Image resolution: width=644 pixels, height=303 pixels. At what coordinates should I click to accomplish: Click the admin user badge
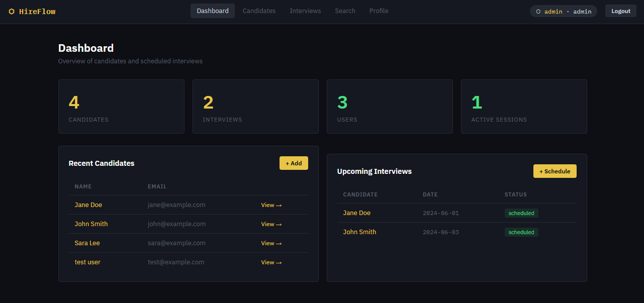coord(563,11)
